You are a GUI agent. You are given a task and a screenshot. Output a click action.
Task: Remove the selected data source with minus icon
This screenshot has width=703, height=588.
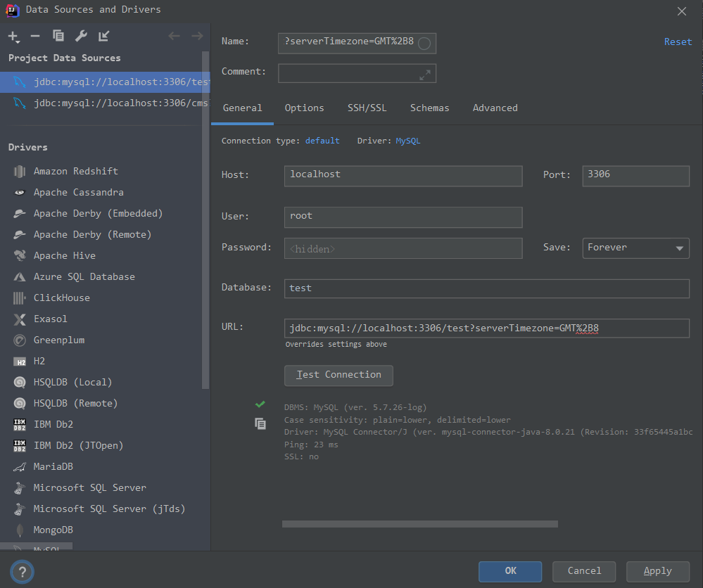(35, 36)
